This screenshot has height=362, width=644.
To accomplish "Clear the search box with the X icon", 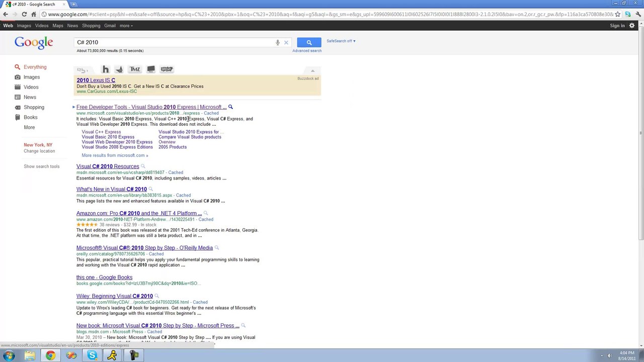I will pyautogui.click(x=286, y=43).
